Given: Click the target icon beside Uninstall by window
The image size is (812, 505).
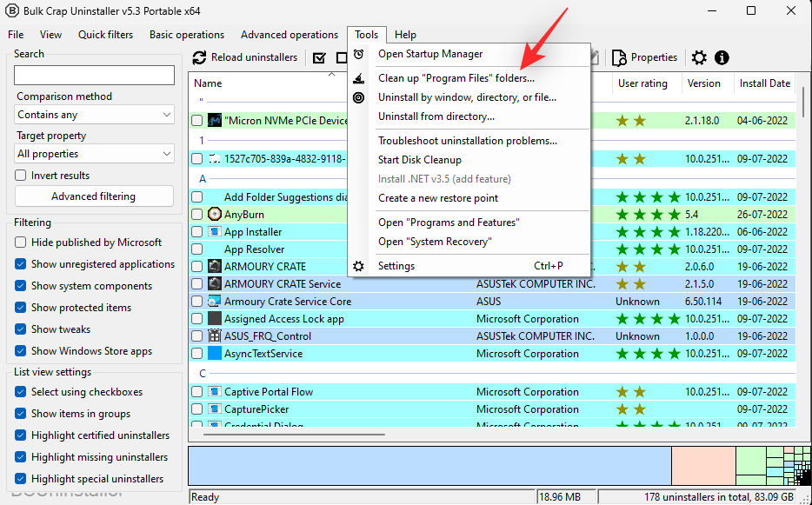Looking at the screenshot, I should coord(358,97).
